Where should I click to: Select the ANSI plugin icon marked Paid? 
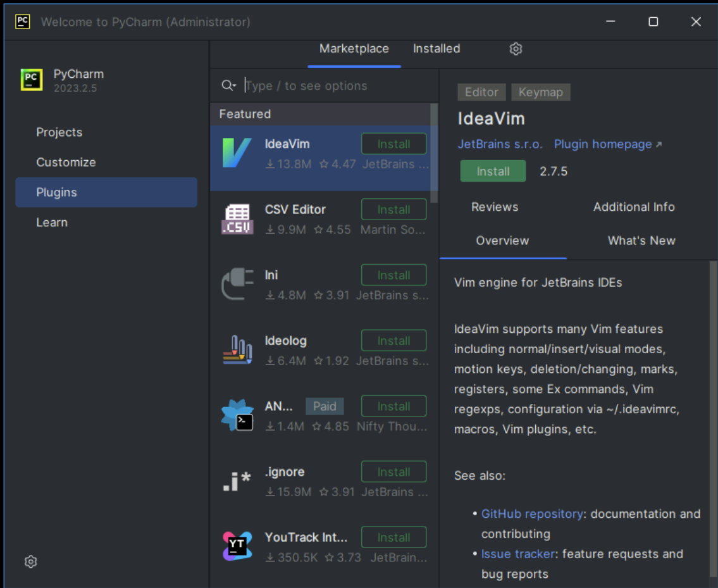click(x=237, y=415)
